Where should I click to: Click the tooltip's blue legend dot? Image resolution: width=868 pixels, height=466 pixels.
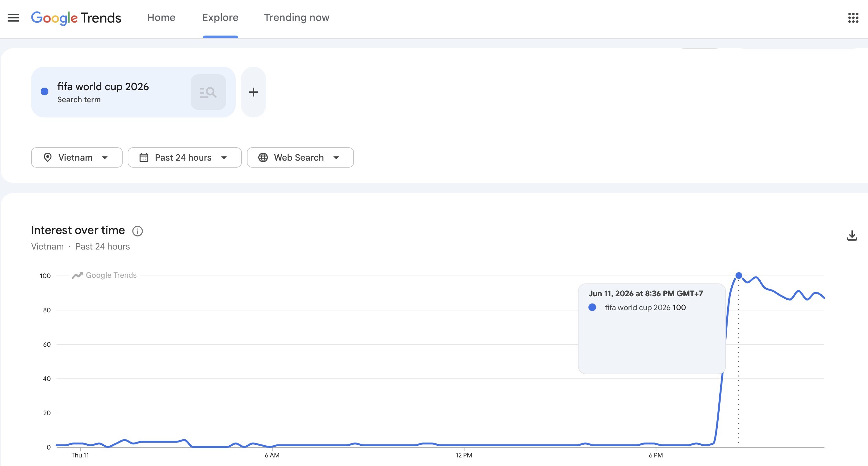[592, 307]
